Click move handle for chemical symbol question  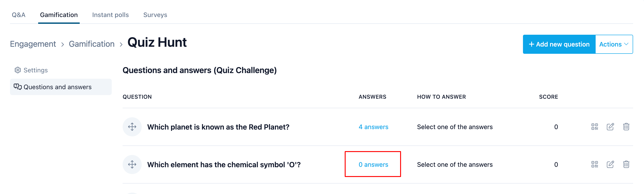(132, 165)
